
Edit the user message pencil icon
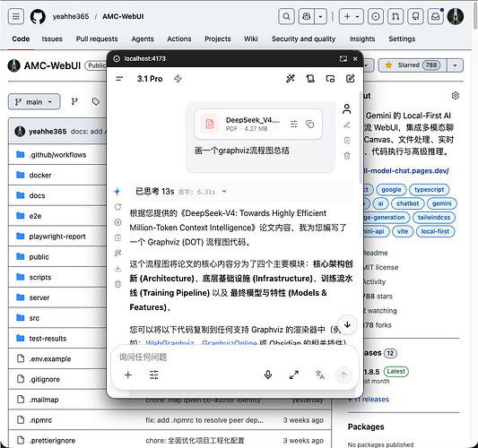pos(347,125)
